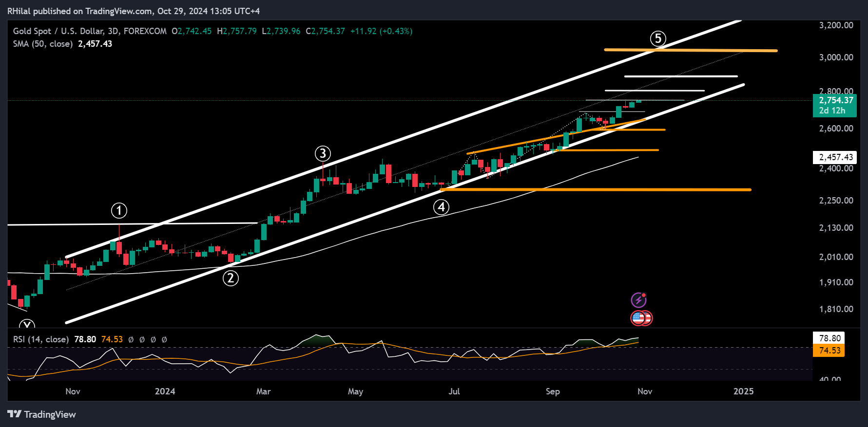Click the US flag economic event icon

(x=638, y=318)
